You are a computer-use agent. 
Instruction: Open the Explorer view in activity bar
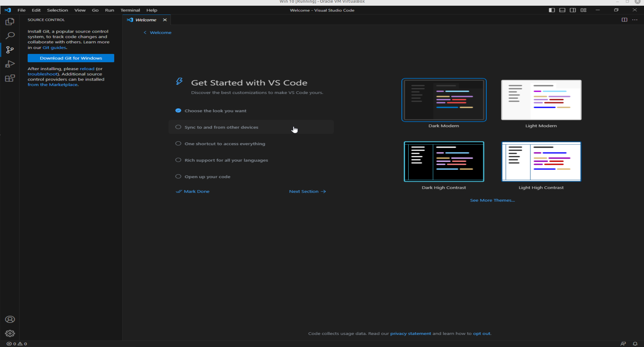click(10, 22)
